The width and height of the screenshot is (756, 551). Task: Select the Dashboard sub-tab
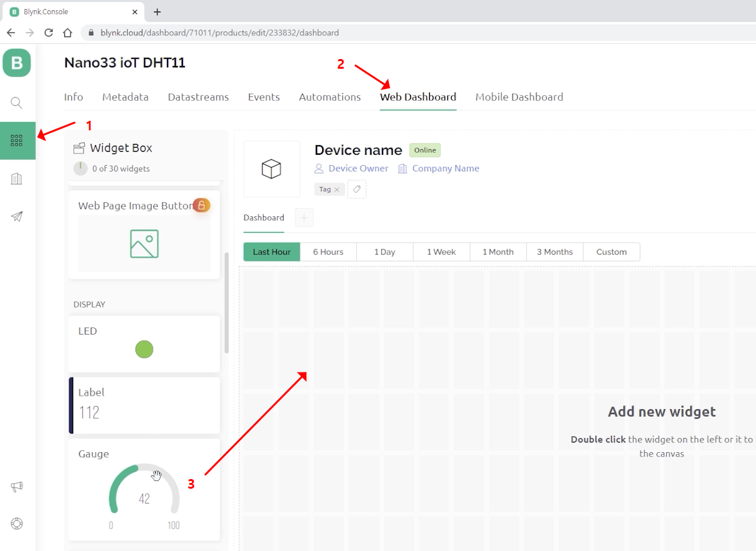click(x=264, y=218)
